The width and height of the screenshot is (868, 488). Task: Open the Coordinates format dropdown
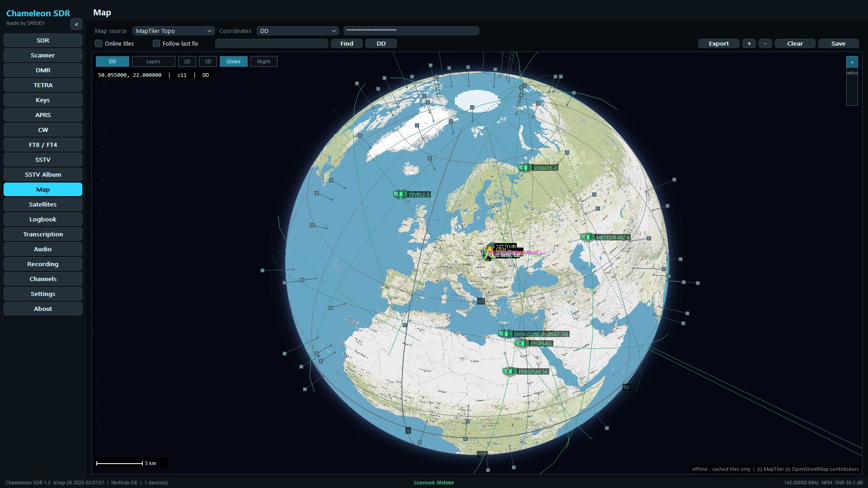(298, 31)
